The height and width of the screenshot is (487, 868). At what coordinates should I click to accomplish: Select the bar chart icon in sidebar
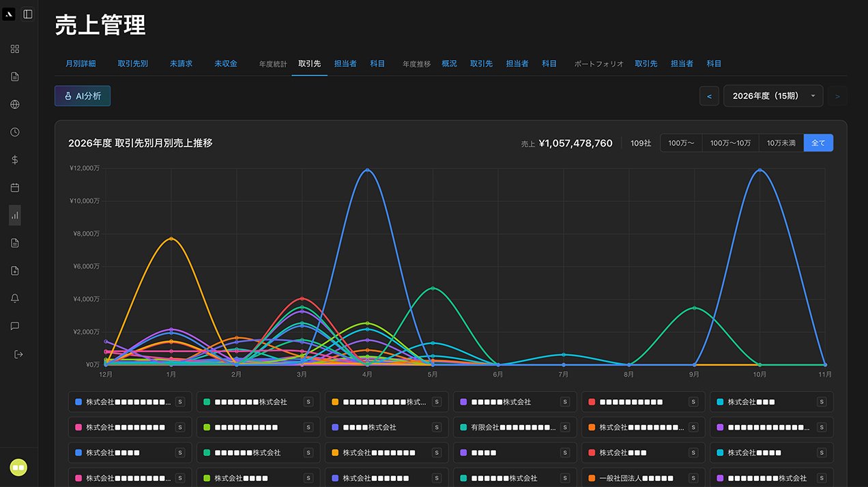pos(15,216)
